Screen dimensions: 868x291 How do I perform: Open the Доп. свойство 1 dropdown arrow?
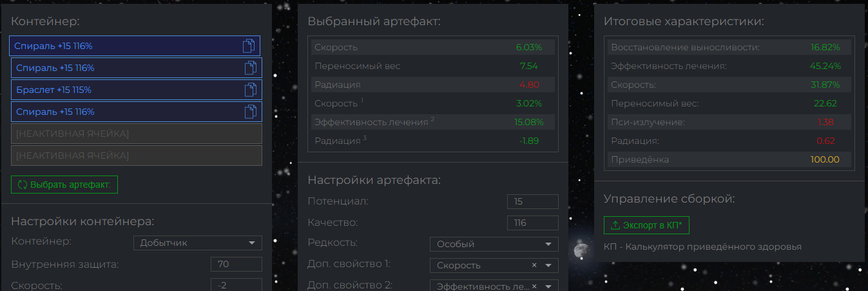point(548,265)
